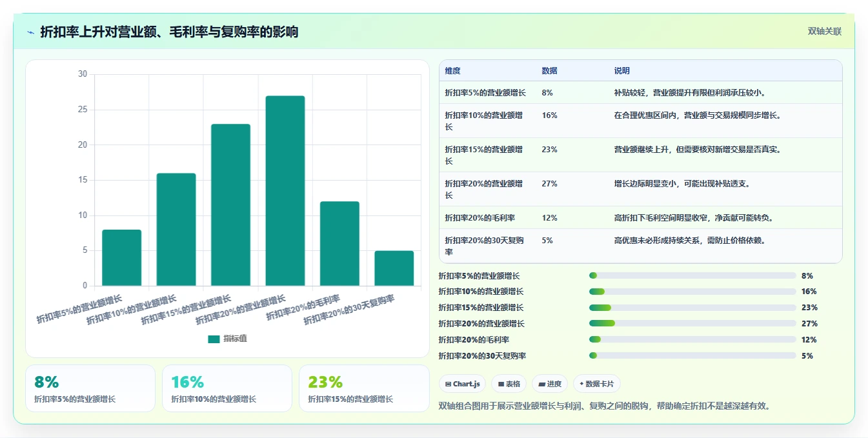Click description 高优惠未必形成持续关系
The width and height of the screenshot is (868, 438).
tap(690, 241)
